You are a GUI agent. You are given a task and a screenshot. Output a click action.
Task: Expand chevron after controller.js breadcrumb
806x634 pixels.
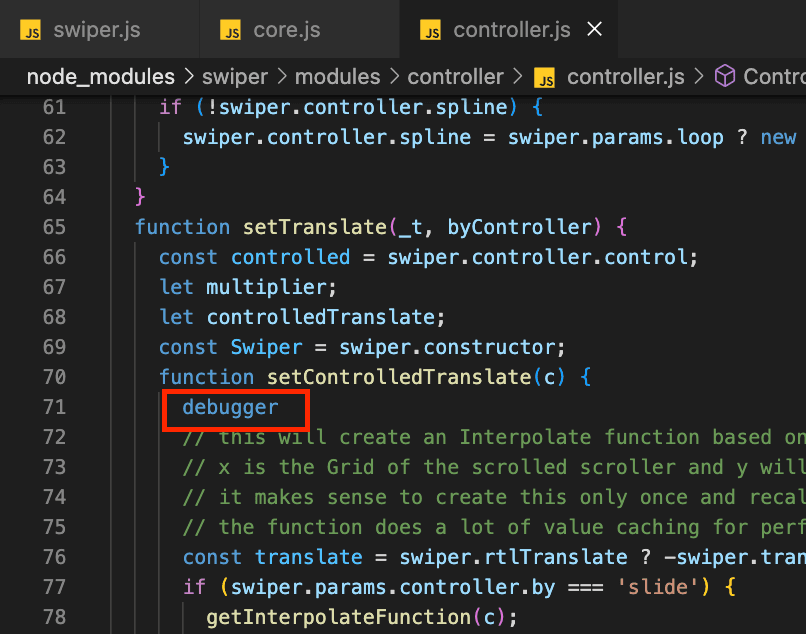(699, 77)
